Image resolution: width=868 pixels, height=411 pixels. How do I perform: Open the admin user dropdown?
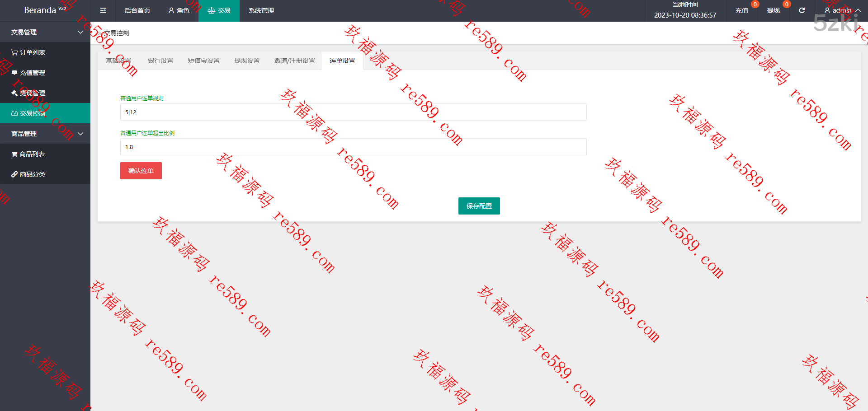842,10
